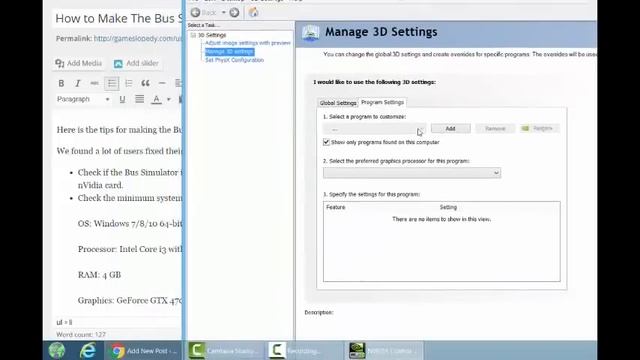640x360 pixels.
Task: Open Camtasia Studio from the taskbar
Action: pos(224,351)
